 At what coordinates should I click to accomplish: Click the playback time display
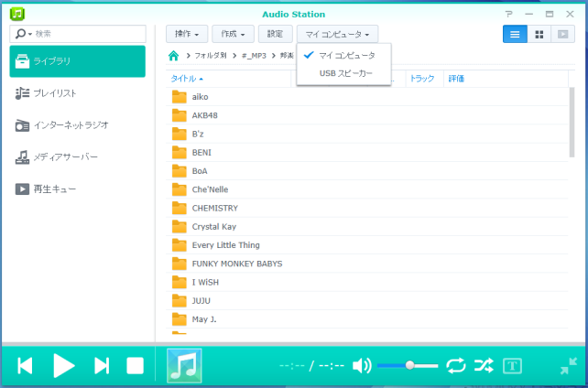coord(311,365)
